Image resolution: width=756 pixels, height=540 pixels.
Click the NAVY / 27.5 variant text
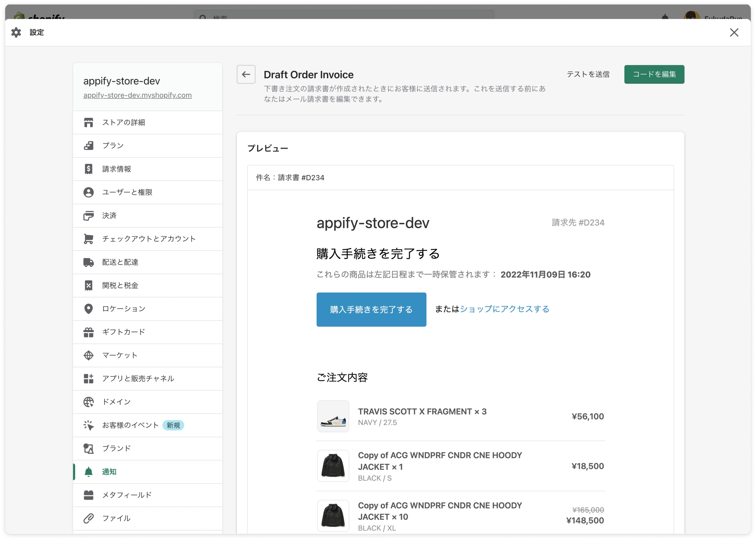coord(377,422)
